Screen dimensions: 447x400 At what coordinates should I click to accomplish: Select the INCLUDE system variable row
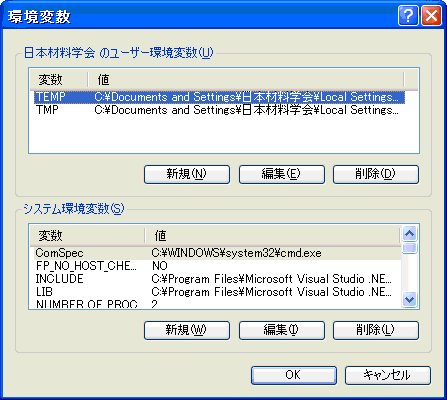point(217,279)
